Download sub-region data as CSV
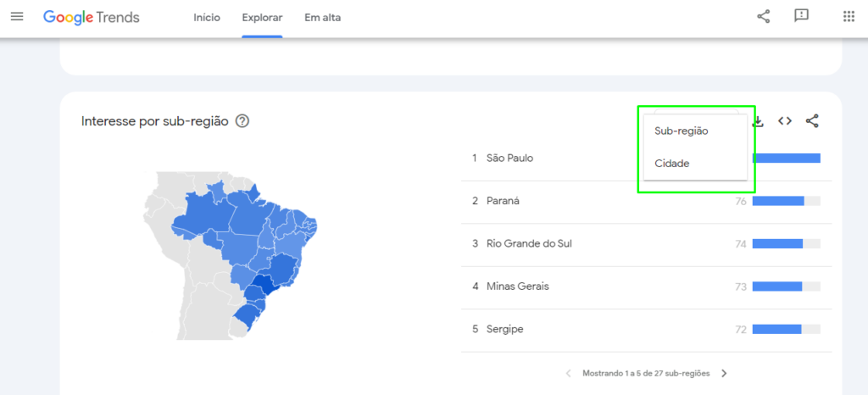Screen dimensions: 868x395 [759, 121]
